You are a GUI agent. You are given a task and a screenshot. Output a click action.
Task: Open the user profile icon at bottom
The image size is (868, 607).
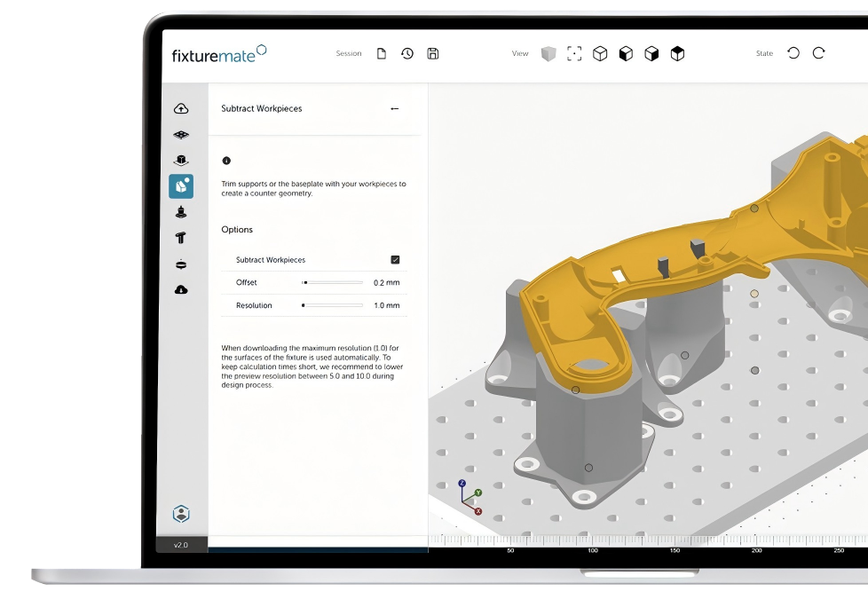pos(181,514)
